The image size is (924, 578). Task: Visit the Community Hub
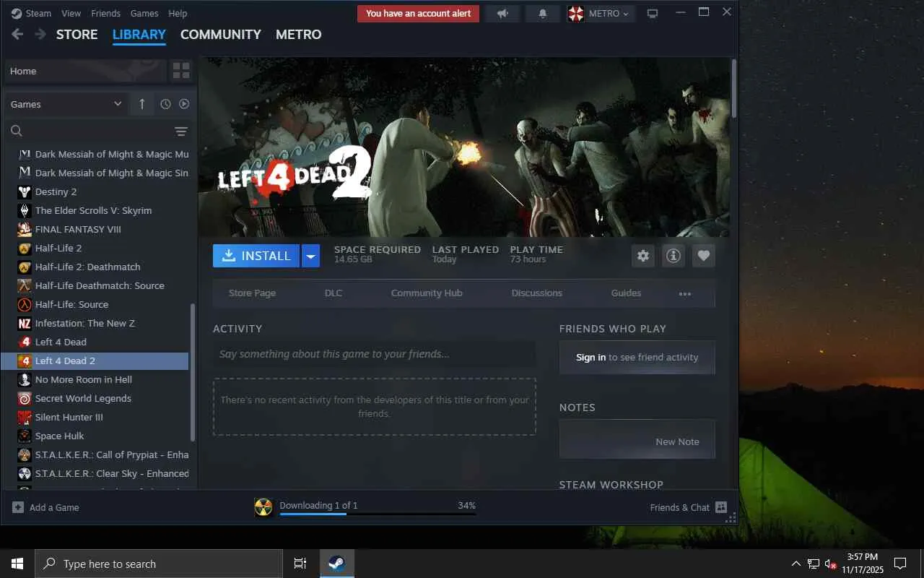427,293
